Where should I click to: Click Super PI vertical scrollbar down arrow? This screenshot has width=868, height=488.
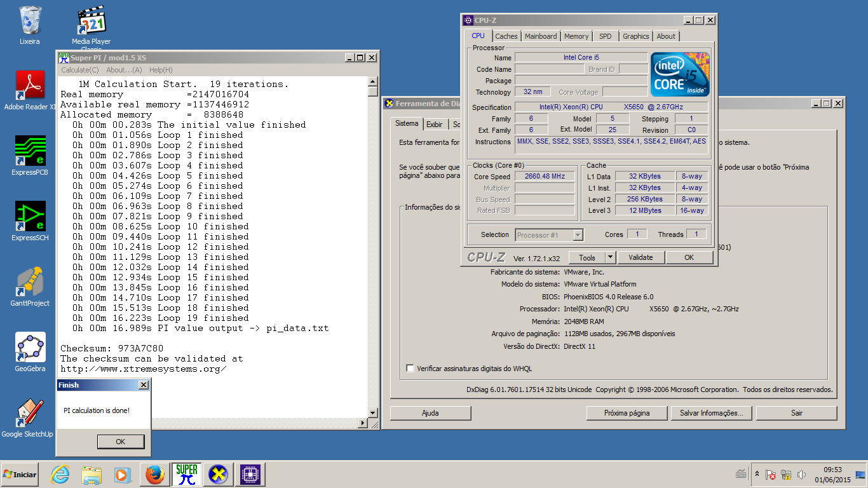(x=373, y=414)
